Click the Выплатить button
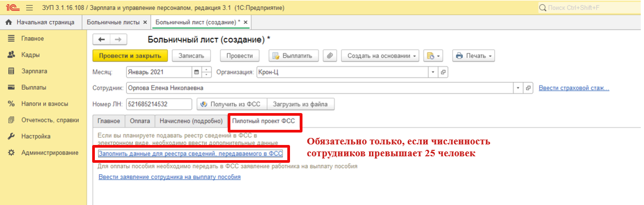644x205 pixels. [293, 56]
